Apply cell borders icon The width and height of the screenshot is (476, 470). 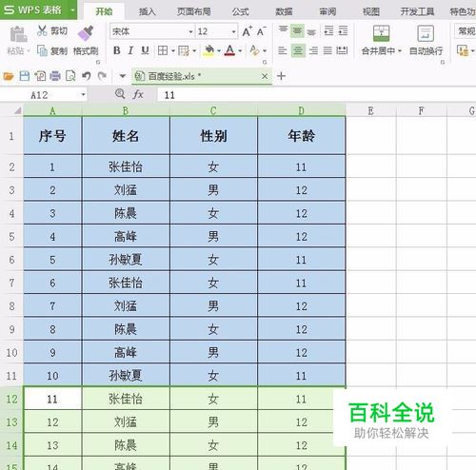[x=163, y=50]
